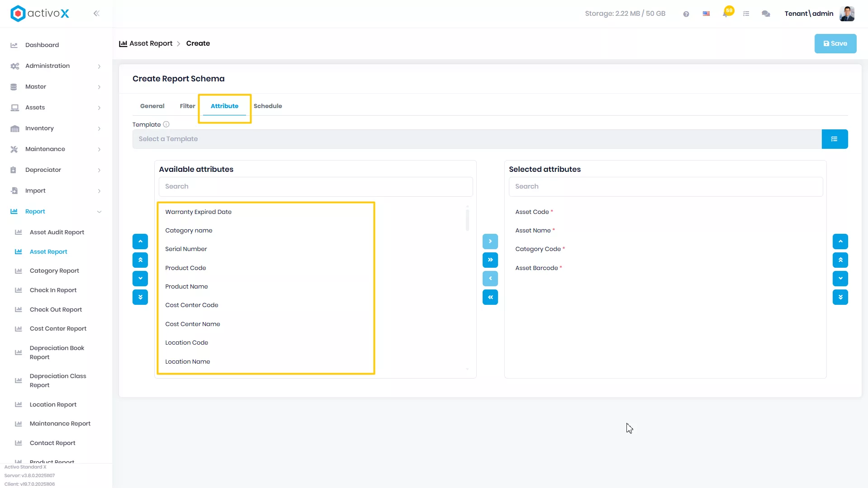This screenshot has width=868, height=488.
Task: Select Asset Code in selected attributes
Action: point(532,212)
